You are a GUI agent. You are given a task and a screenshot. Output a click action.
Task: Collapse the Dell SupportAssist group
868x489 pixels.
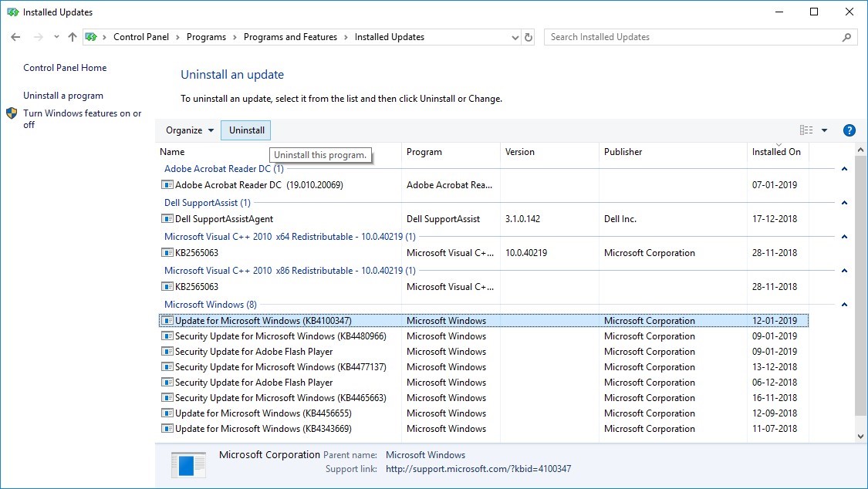click(844, 203)
